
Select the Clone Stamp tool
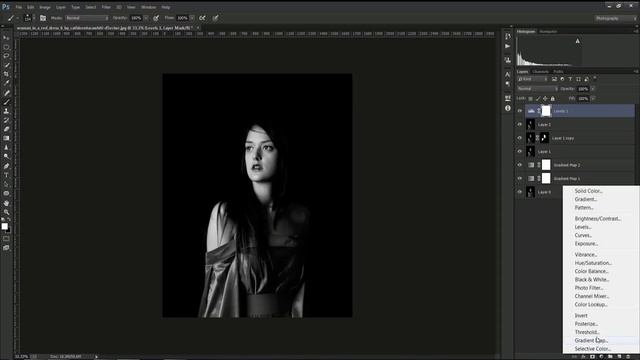point(6,111)
